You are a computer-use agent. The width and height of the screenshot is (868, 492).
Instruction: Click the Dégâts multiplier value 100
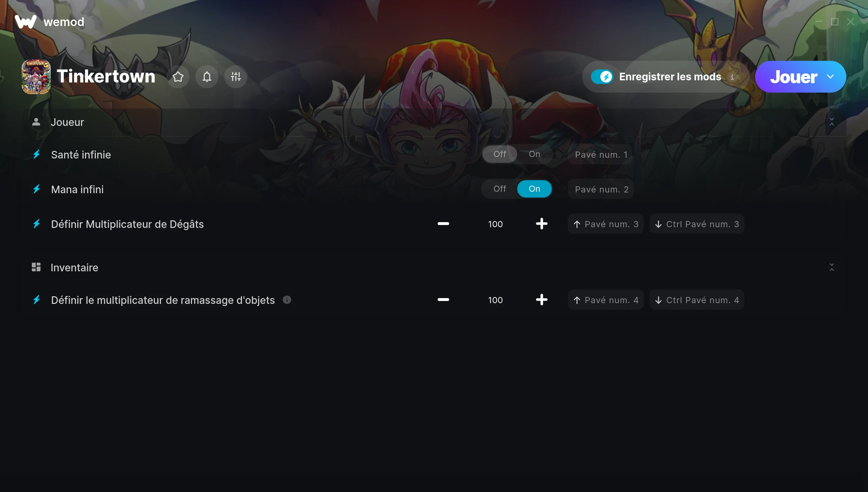[495, 224]
